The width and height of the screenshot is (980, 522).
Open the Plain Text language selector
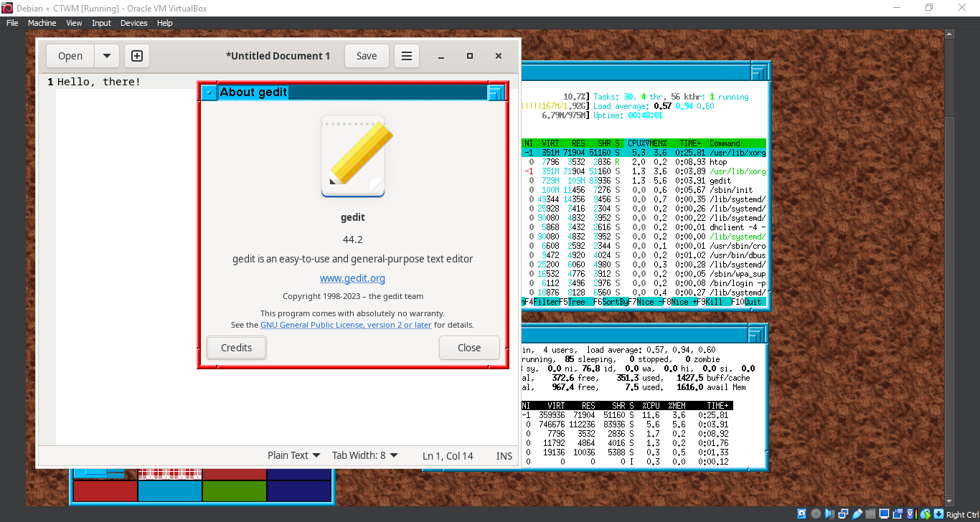[x=293, y=455]
